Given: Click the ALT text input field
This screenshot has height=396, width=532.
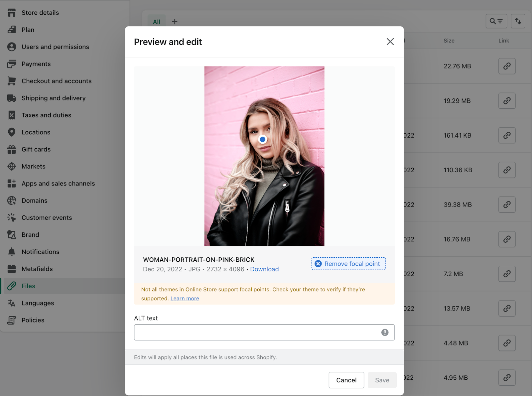Looking at the screenshot, I should click(x=256, y=332).
